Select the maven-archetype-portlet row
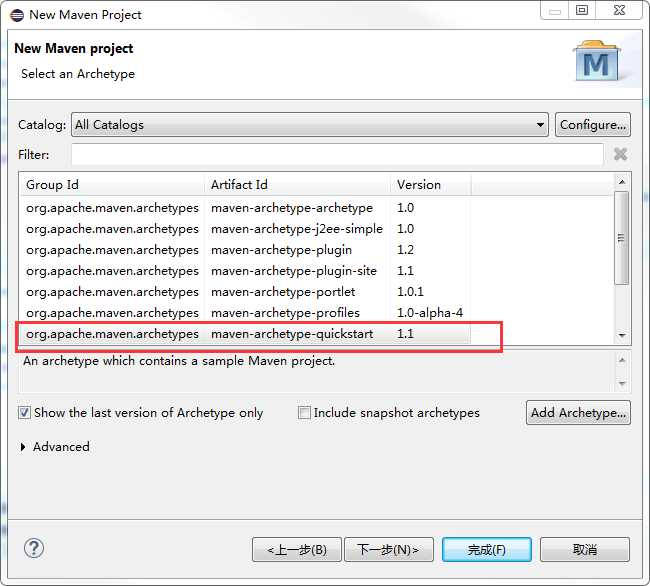The image size is (650, 586). [x=245, y=292]
